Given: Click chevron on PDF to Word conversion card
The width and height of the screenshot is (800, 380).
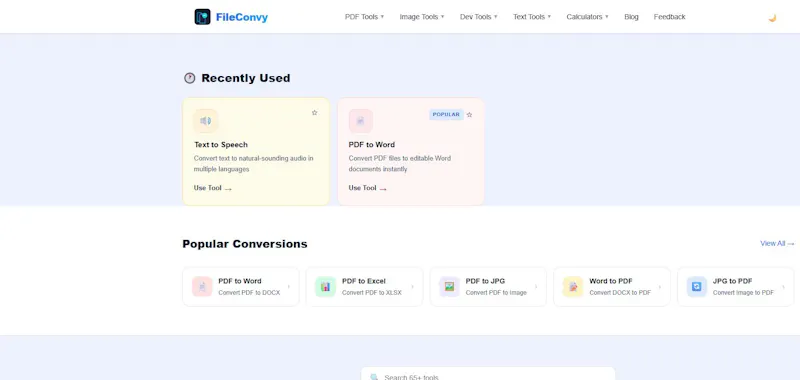Looking at the screenshot, I should (x=289, y=287).
